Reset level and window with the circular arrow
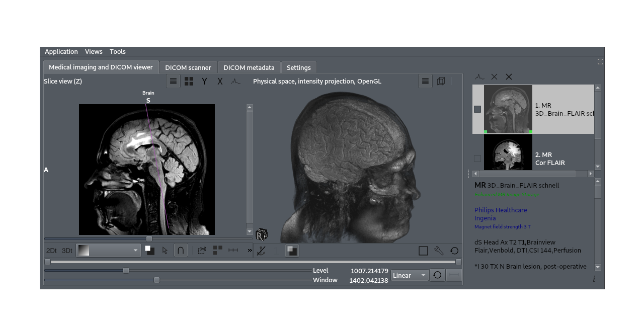Viewport: 644px width, 322px height. tap(437, 275)
